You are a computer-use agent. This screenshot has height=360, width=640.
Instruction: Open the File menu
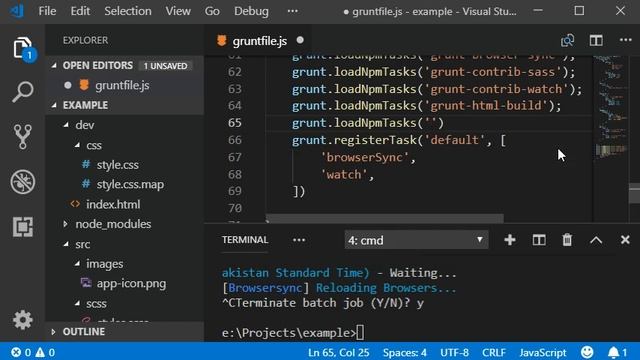pyautogui.click(x=47, y=11)
